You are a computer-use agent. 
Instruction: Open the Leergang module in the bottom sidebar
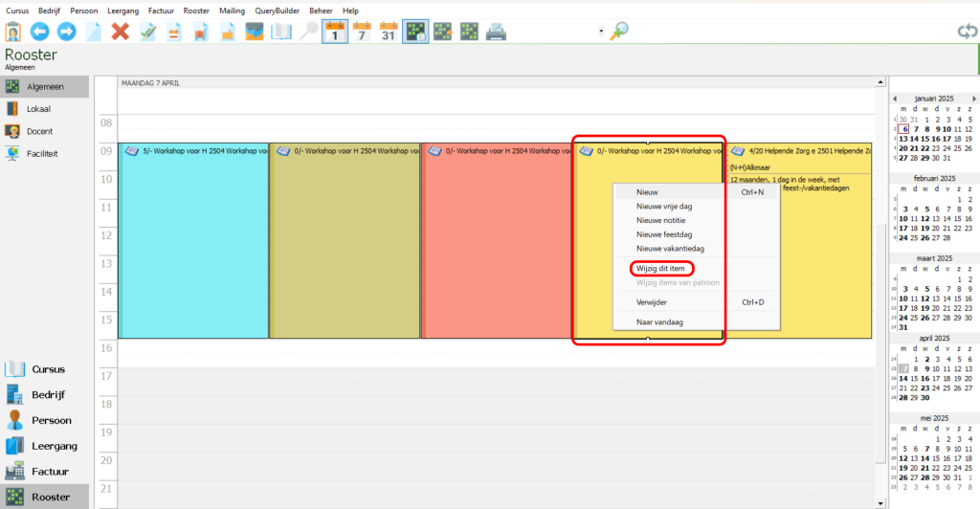(44, 446)
